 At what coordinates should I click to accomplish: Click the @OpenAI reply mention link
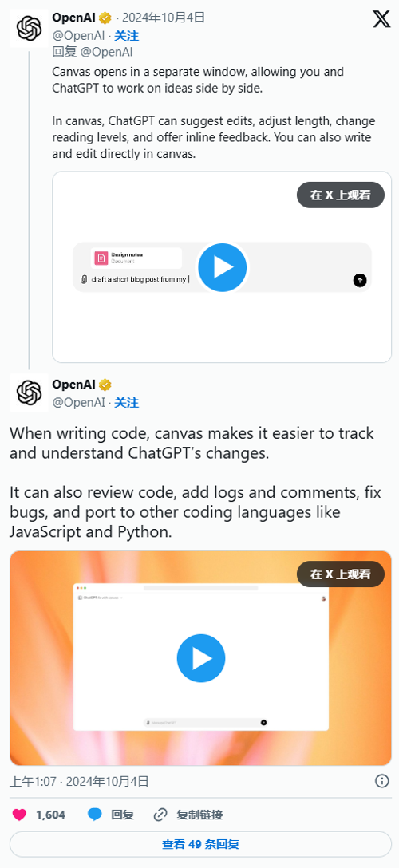point(106,52)
